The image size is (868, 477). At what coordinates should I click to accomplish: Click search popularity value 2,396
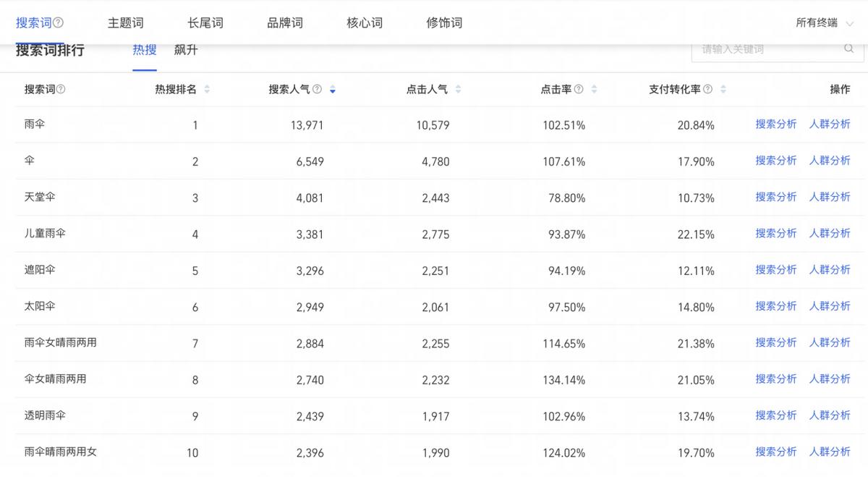tap(310, 453)
